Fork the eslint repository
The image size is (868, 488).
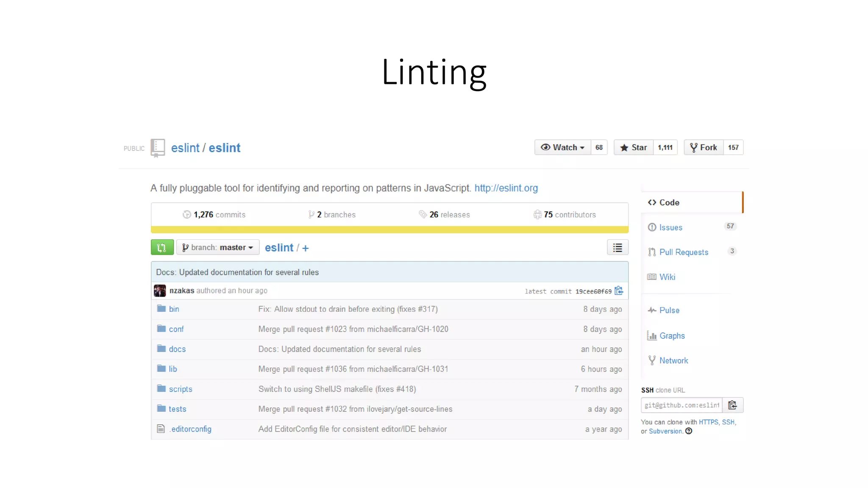point(704,147)
